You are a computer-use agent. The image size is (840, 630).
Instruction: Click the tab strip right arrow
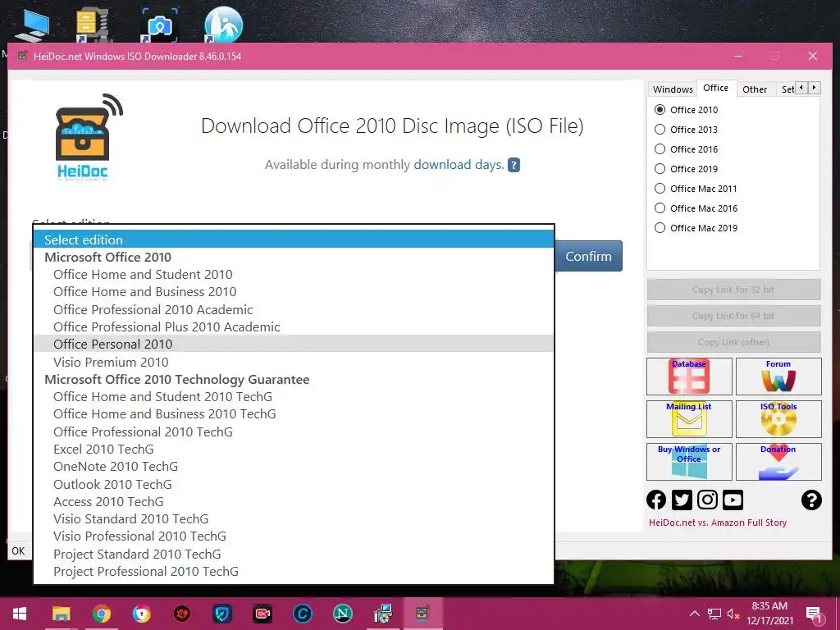815,87
